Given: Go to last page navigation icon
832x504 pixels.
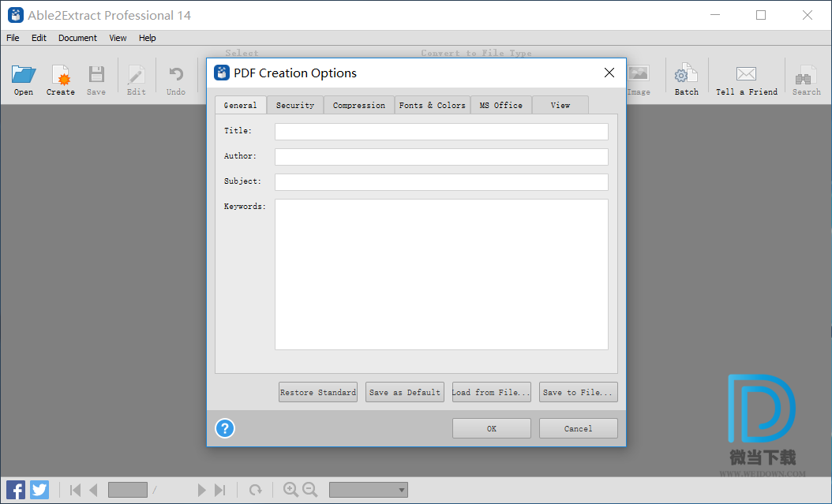Looking at the screenshot, I should [219, 491].
